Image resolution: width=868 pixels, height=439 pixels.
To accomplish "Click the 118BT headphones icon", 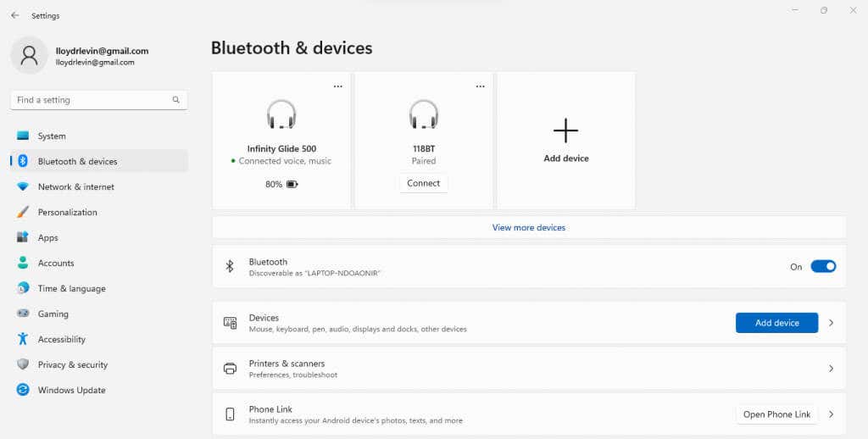I will [424, 114].
